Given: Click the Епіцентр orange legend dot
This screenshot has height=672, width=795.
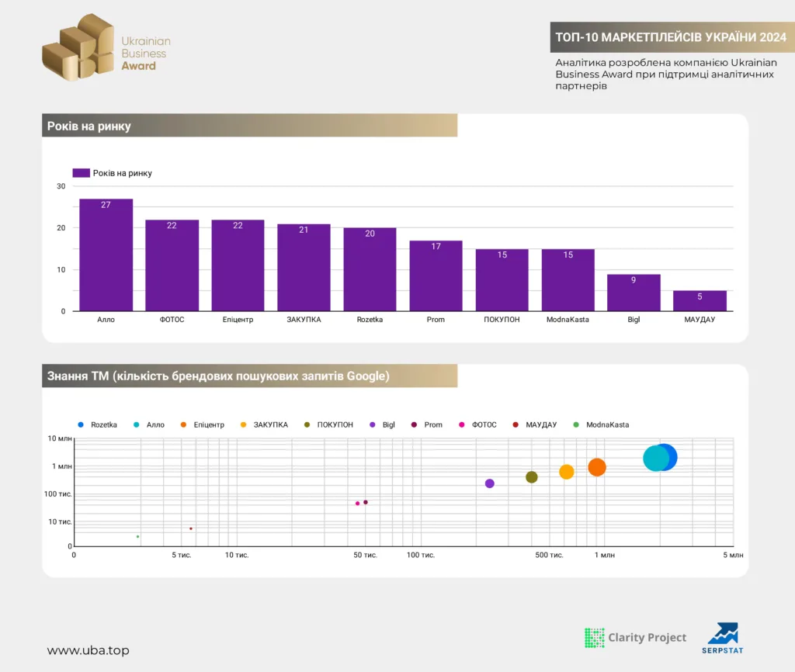Looking at the screenshot, I should point(183,424).
